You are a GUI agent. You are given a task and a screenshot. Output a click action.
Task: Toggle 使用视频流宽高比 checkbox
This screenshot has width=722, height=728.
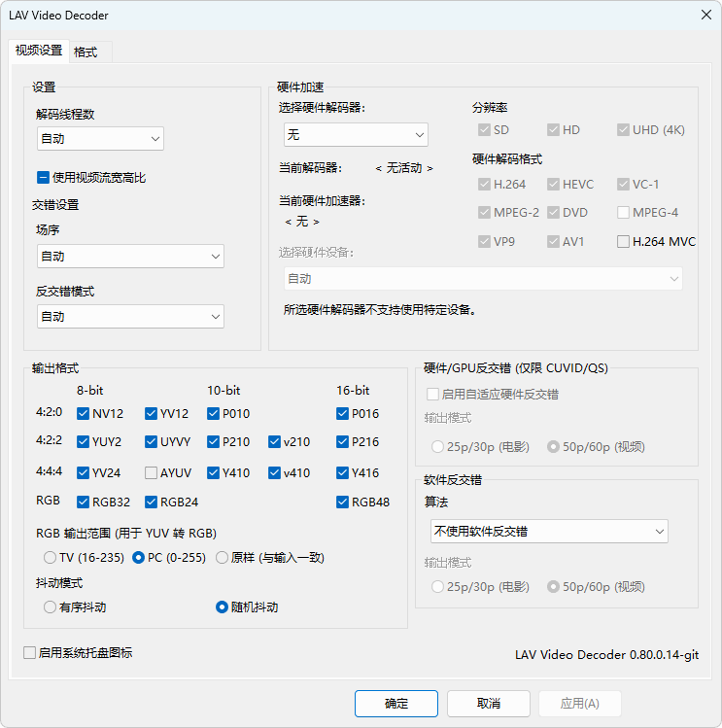click(44, 178)
